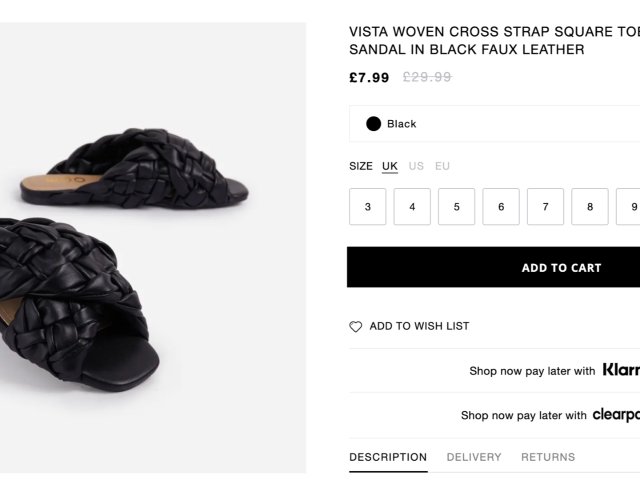
Task: Switch size chart to EU
Action: pos(442,166)
